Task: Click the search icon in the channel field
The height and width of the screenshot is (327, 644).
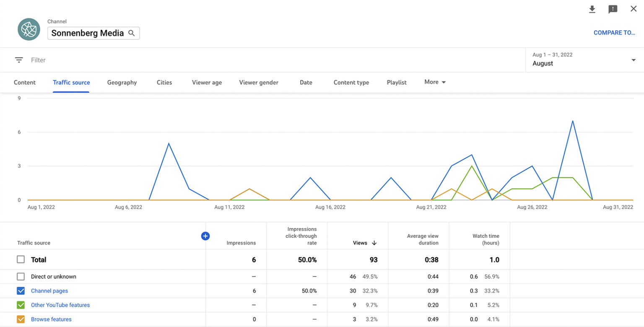Action: pyautogui.click(x=132, y=33)
